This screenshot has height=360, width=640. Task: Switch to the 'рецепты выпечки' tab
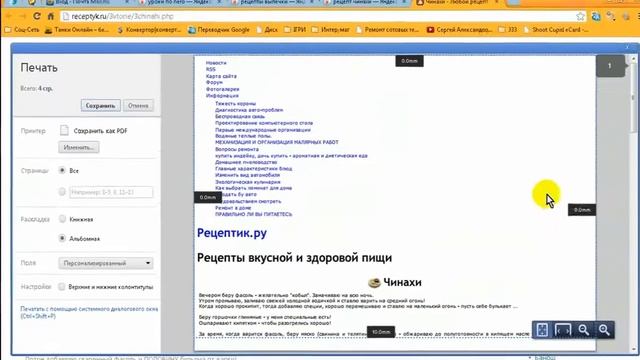(x=272, y=2)
